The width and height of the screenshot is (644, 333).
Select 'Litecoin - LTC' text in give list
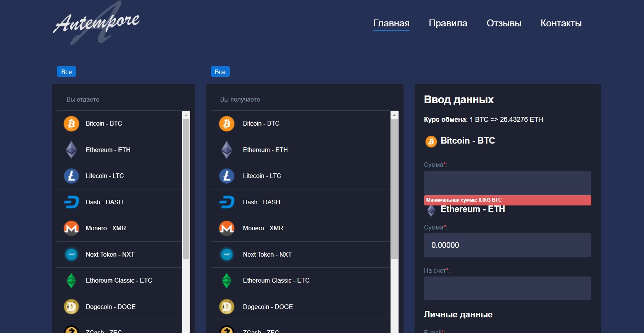(x=105, y=176)
